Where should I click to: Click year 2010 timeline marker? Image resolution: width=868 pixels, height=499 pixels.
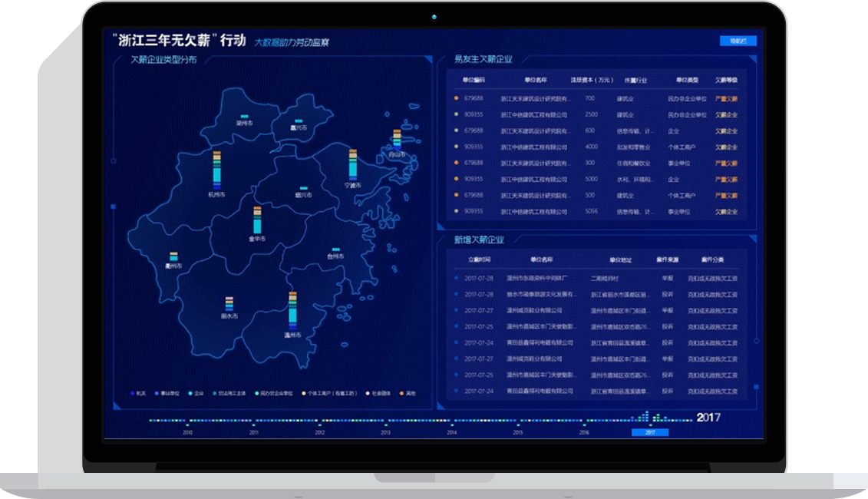(187, 433)
